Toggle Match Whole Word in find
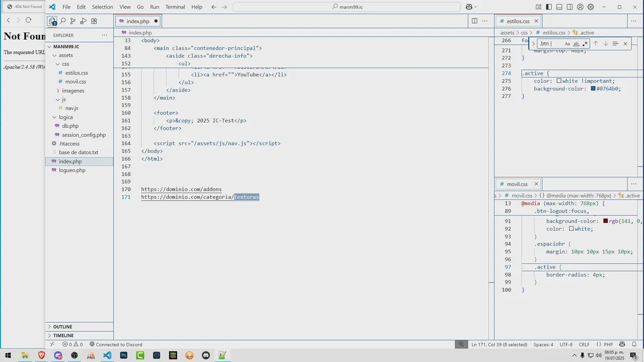This screenshot has height=362, width=644. point(576,44)
